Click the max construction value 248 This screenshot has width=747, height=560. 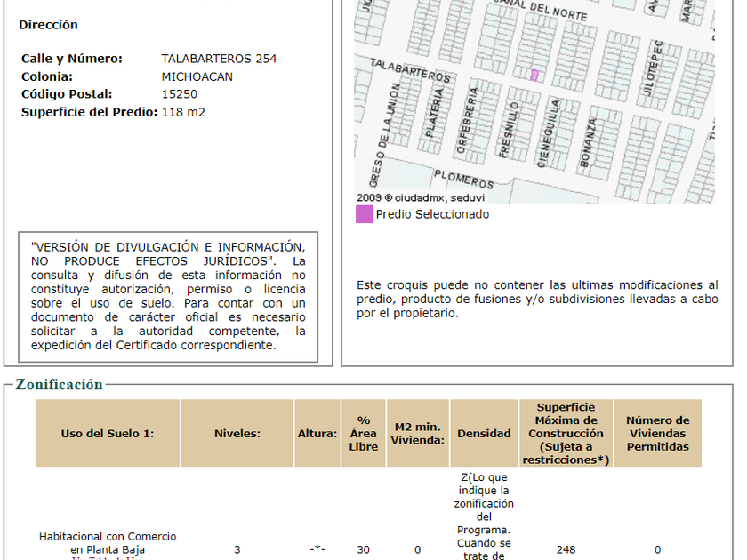pyautogui.click(x=566, y=549)
